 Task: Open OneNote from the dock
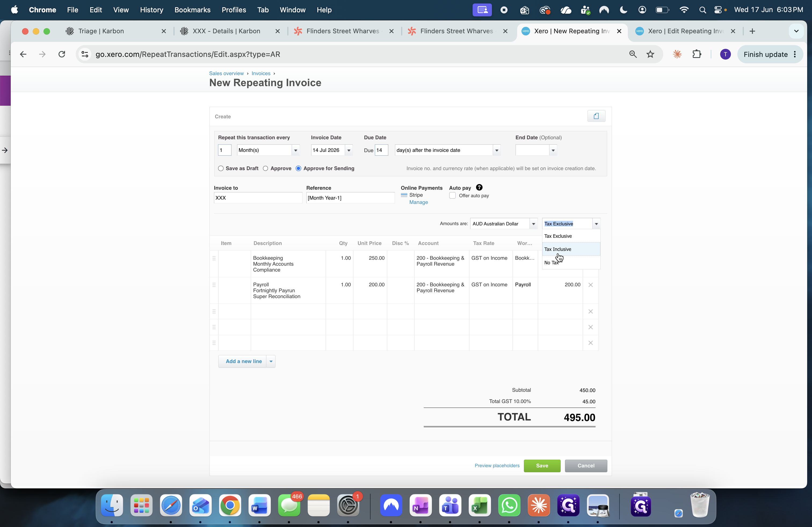point(420,505)
